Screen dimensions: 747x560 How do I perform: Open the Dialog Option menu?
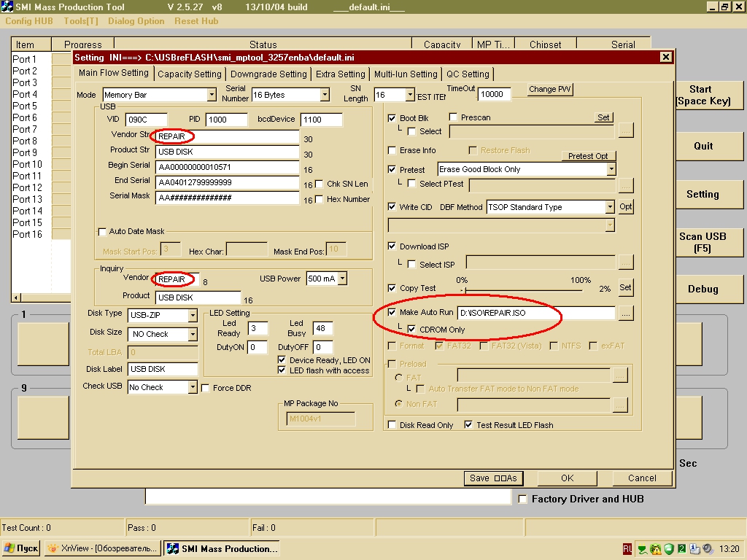pyautogui.click(x=136, y=21)
